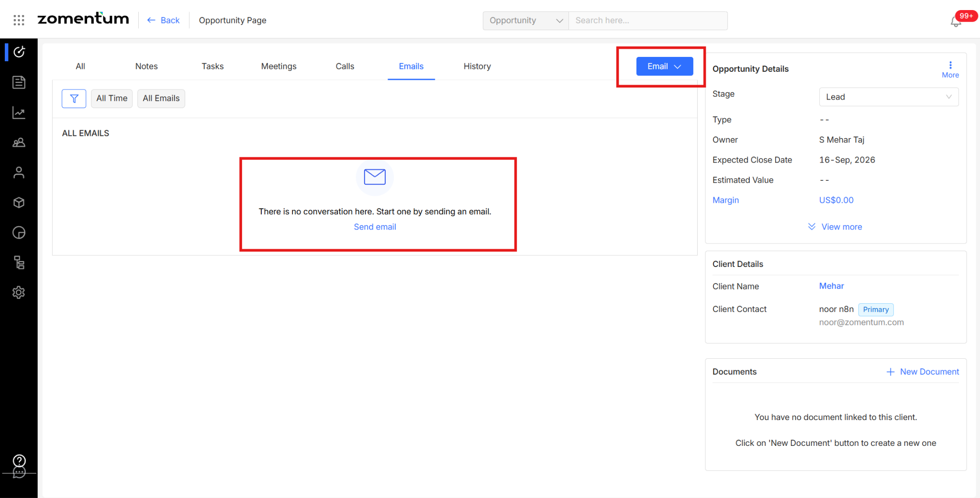This screenshot has width=980, height=498.
Task: Open the apps grid launcher icon
Action: [x=19, y=20]
